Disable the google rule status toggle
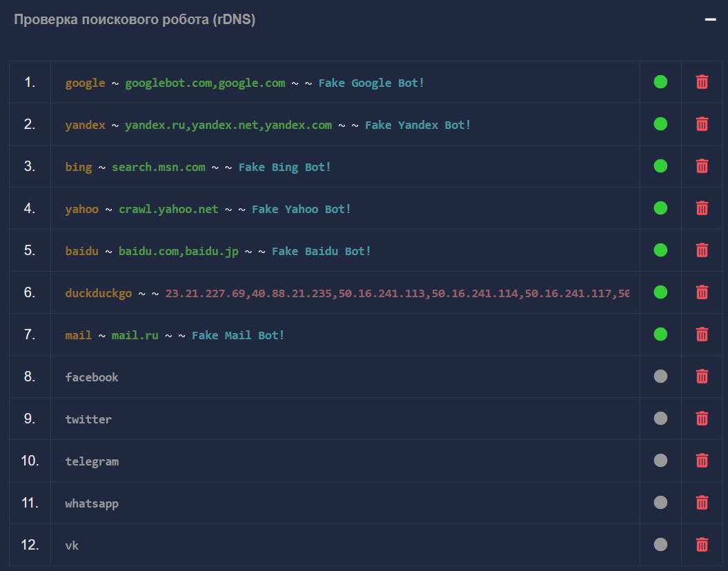Screen dimensions: 728x571 coord(660,82)
